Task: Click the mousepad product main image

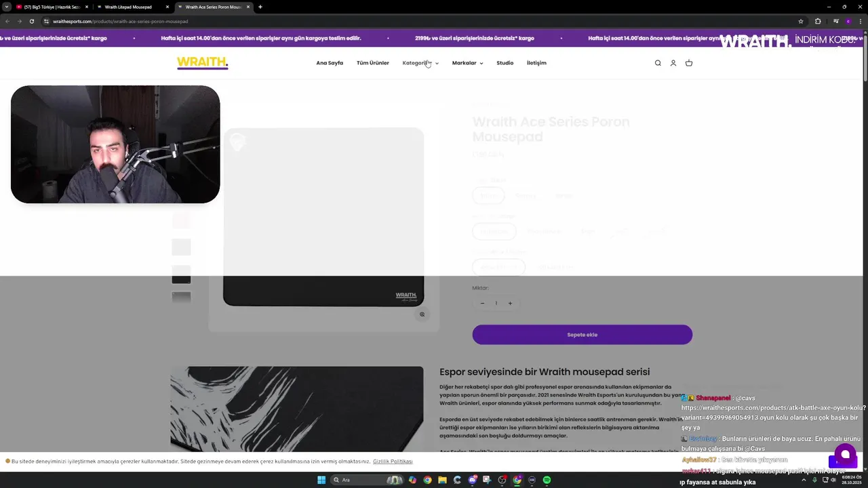Action: click(323, 217)
